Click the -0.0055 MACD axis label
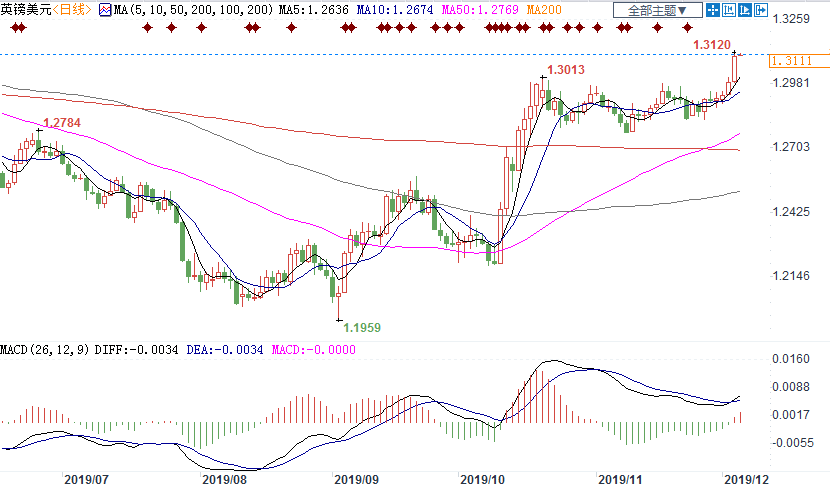The image size is (830, 490). pyautogui.click(x=791, y=443)
